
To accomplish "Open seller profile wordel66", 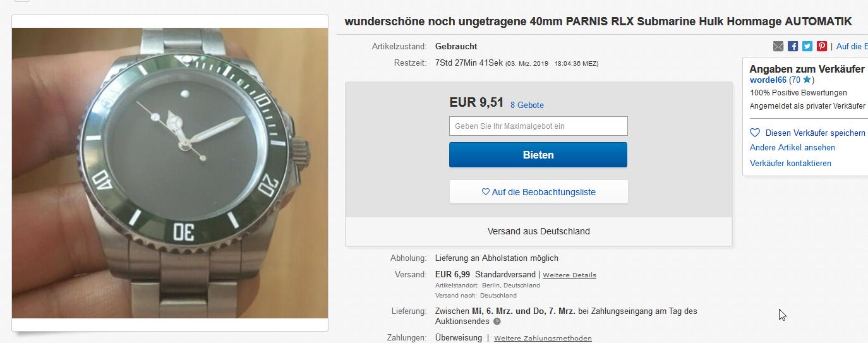I will (x=768, y=80).
